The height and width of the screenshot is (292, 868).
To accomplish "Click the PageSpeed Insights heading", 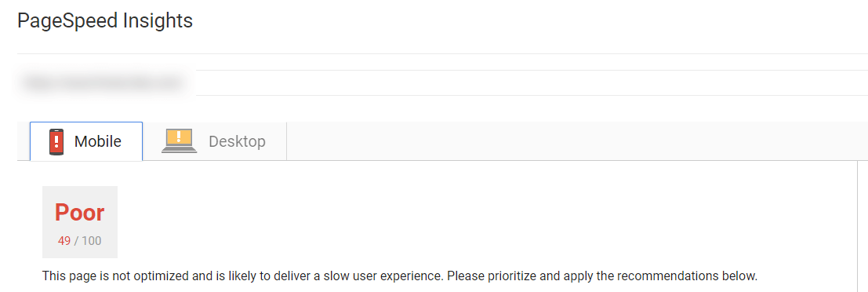I will point(105,21).
